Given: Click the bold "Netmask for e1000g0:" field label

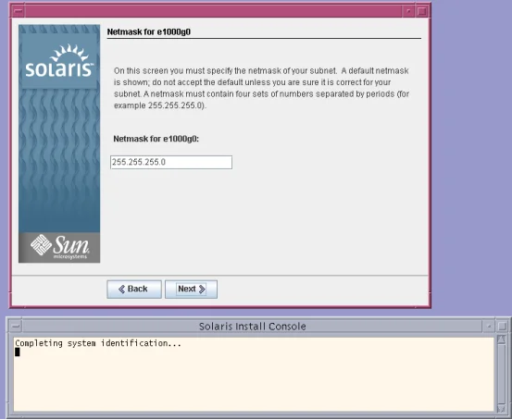Looking at the screenshot, I should point(156,139).
